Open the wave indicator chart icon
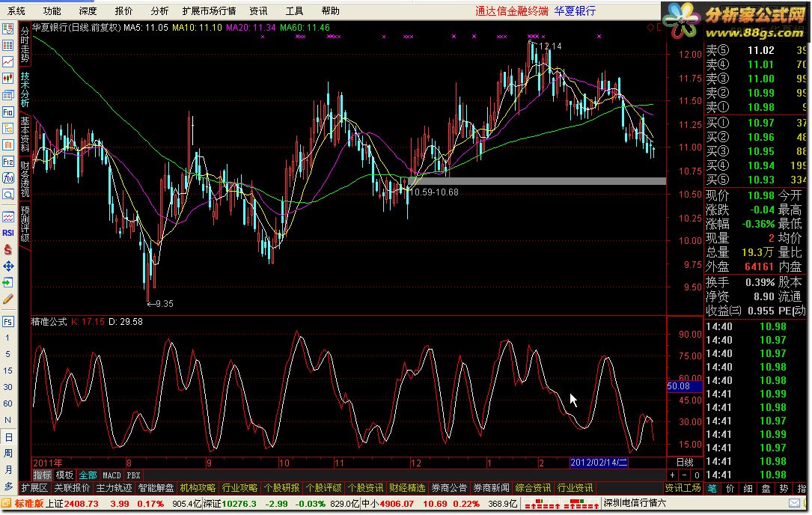The width and height of the screenshot is (812, 515). (x=7, y=216)
